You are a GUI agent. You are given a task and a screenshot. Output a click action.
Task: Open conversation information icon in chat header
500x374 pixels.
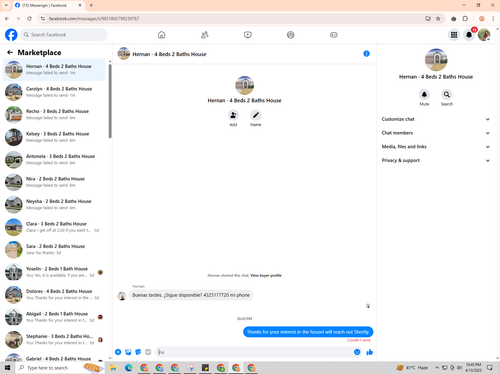pyautogui.click(x=366, y=54)
